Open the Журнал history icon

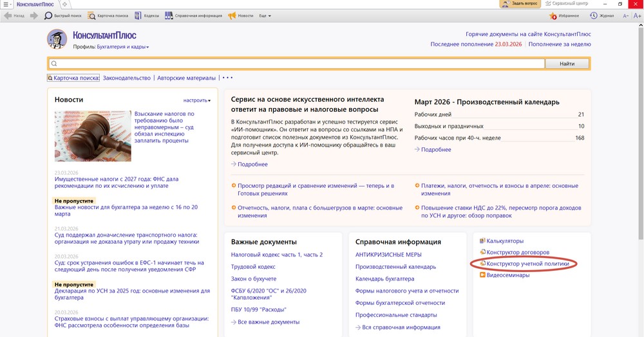(594, 15)
